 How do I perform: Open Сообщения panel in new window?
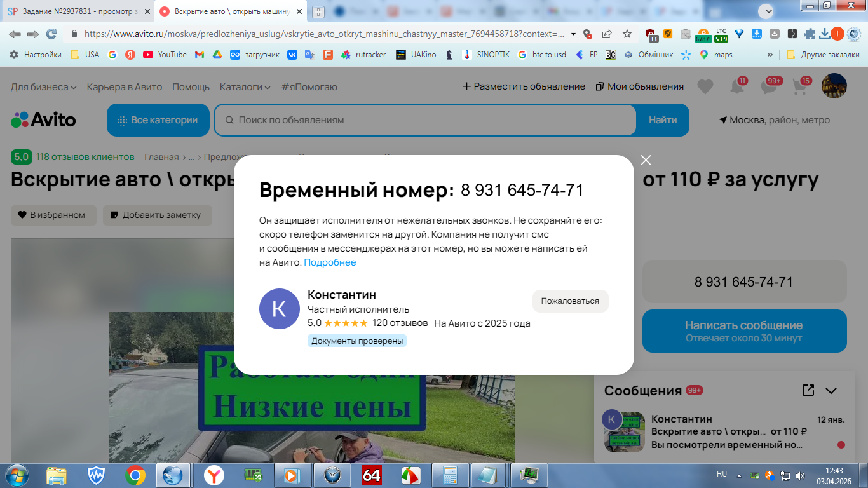(808, 390)
